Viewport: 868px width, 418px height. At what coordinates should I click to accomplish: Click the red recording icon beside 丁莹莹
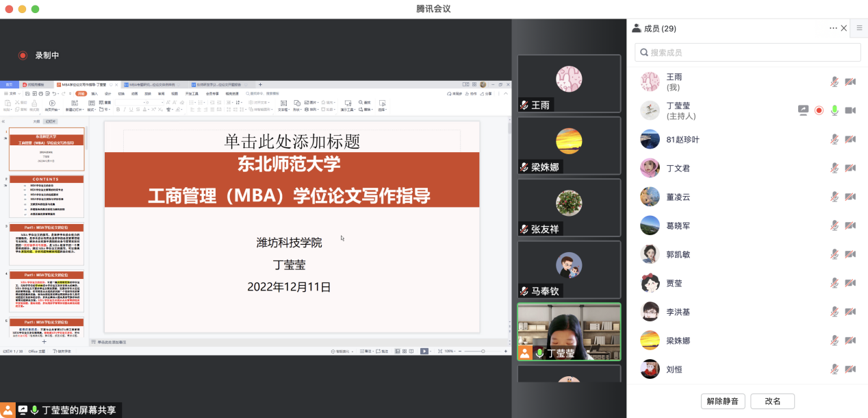click(819, 110)
